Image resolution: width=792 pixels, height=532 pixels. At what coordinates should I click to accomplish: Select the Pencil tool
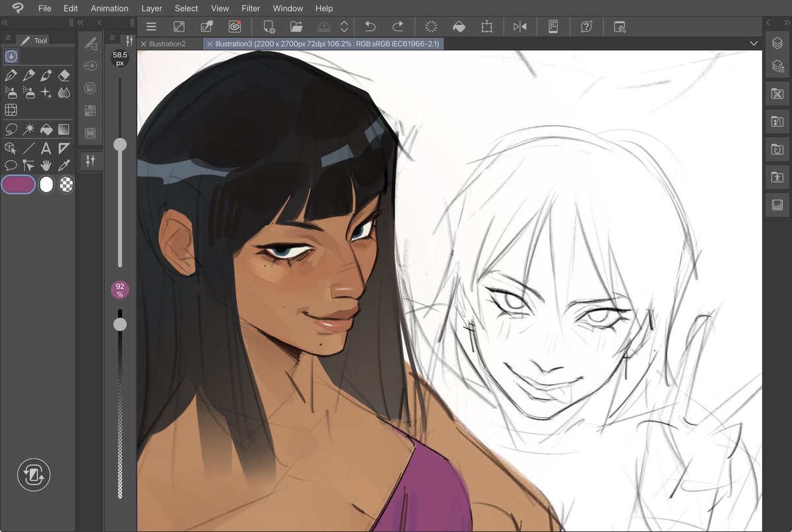(x=28, y=75)
